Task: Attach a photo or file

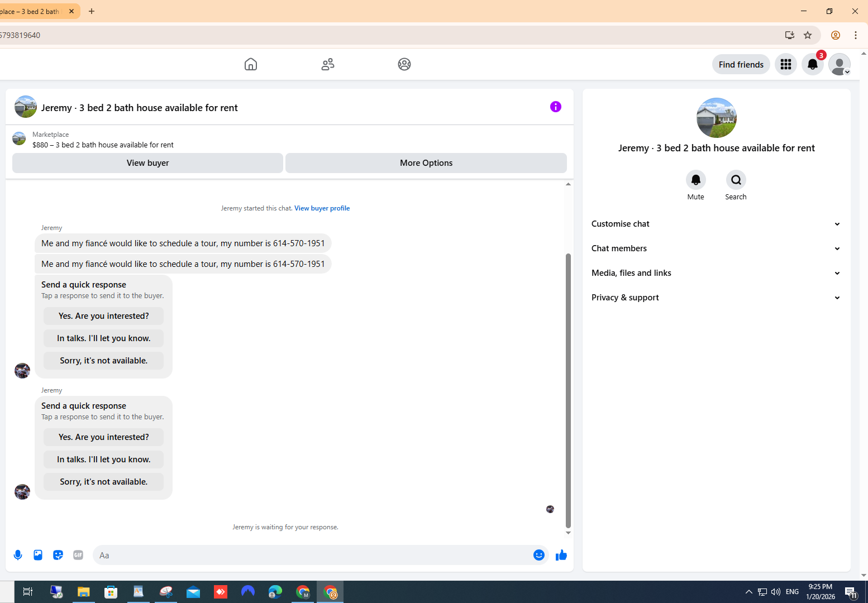Action: pos(38,555)
